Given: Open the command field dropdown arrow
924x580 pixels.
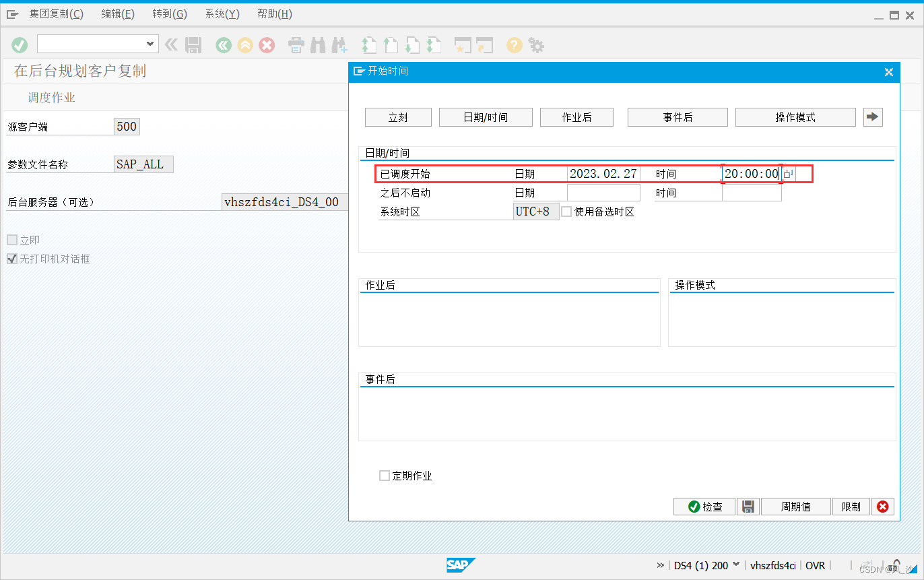Looking at the screenshot, I should click(x=150, y=44).
